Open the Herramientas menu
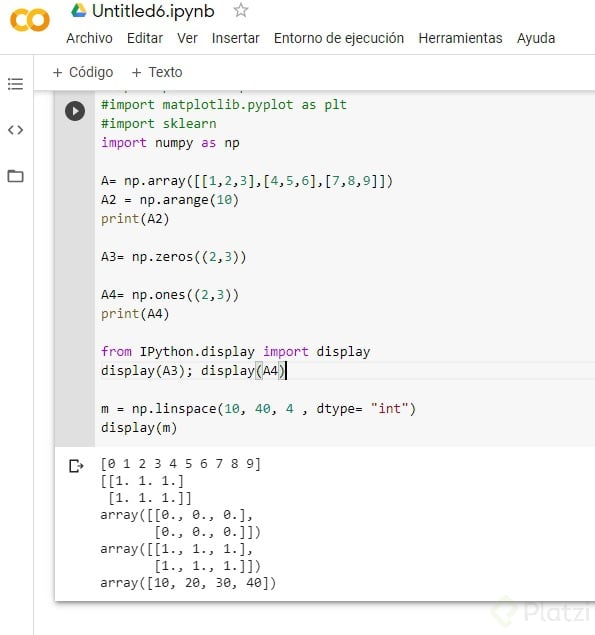The image size is (595, 635). pyautogui.click(x=460, y=38)
